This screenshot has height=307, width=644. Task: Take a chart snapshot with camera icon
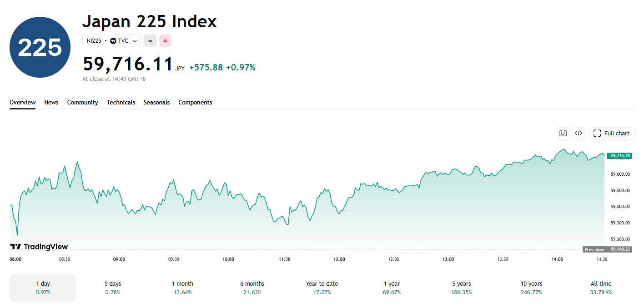(563, 133)
